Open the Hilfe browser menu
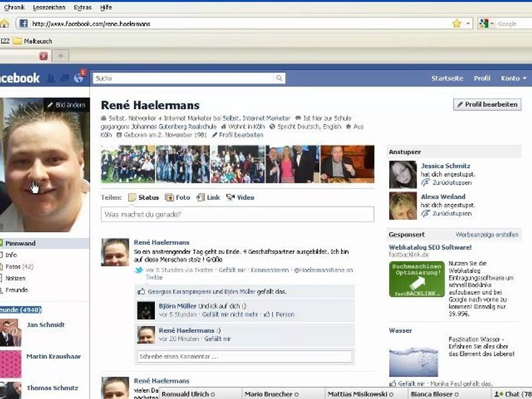The height and width of the screenshot is (399, 532). (106, 7)
